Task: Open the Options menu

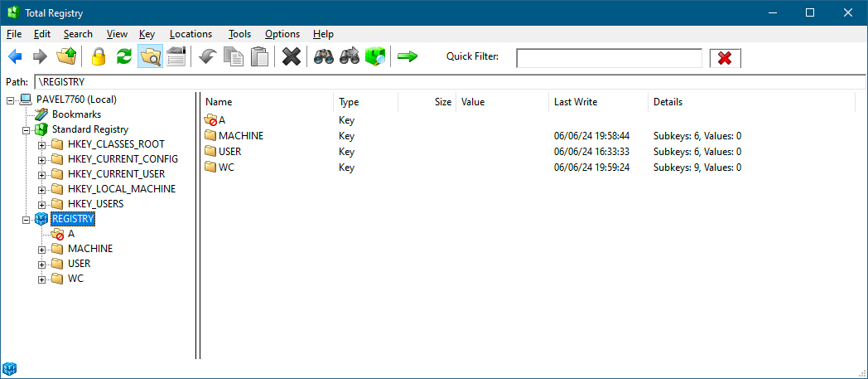Action: [282, 34]
